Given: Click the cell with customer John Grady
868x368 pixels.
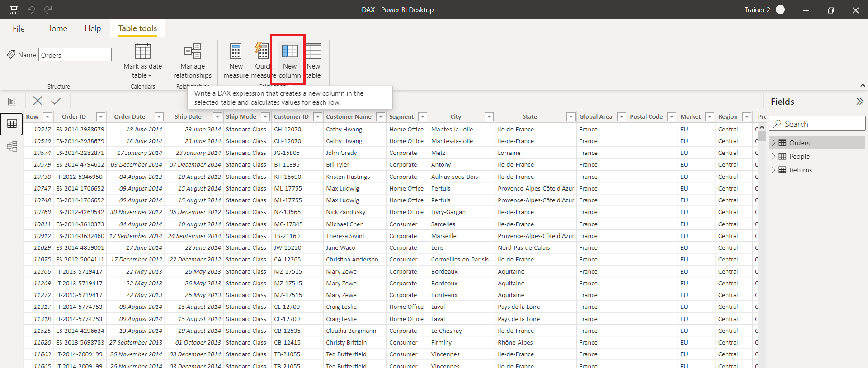Looking at the screenshot, I should coord(355,153).
